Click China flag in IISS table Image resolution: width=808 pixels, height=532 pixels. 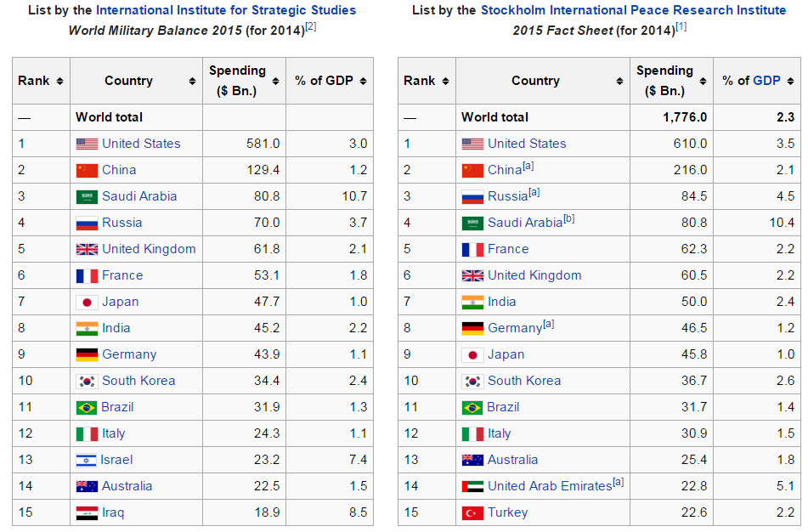pos(87,171)
